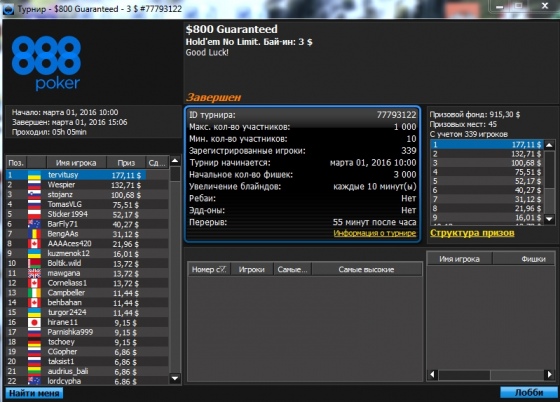Click the player list scroll down arrow
This screenshot has height=402, width=560.
175,378
